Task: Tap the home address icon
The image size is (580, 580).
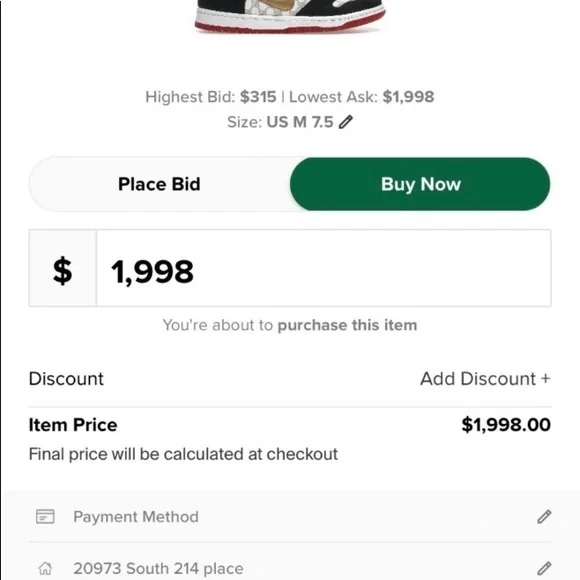Action: (x=45, y=568)
